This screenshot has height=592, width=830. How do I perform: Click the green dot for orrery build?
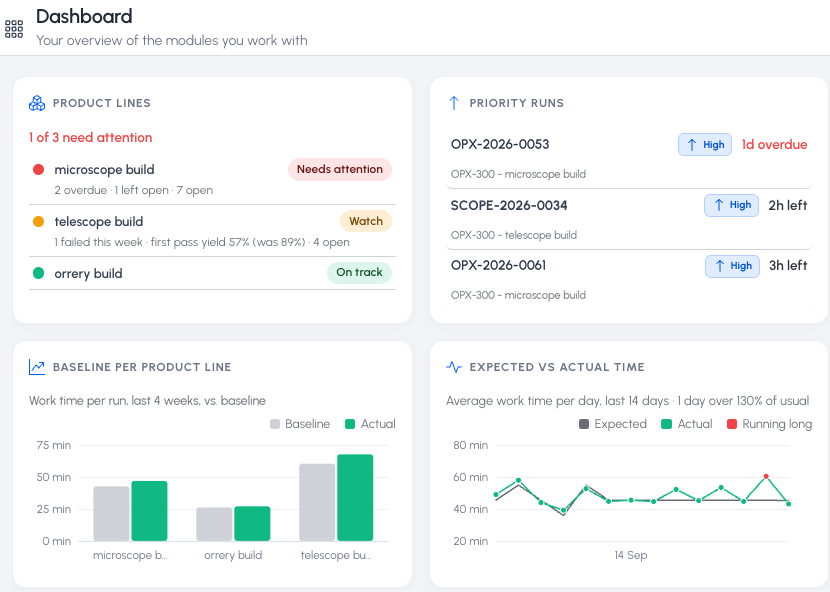click(x=38, y=273)
